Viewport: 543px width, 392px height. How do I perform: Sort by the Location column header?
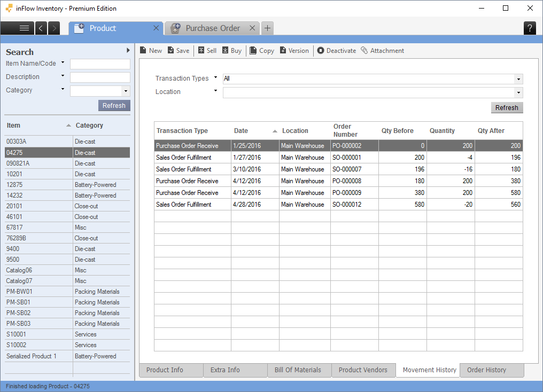(x=305, y=131)
